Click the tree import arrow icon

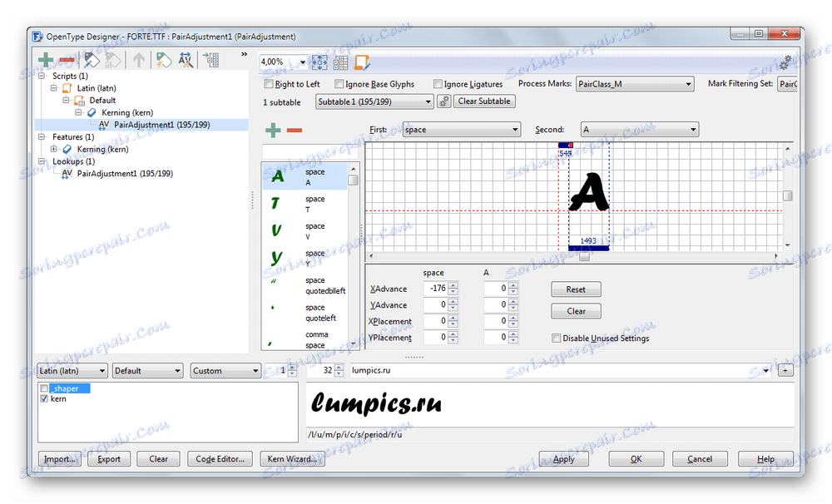211,60
